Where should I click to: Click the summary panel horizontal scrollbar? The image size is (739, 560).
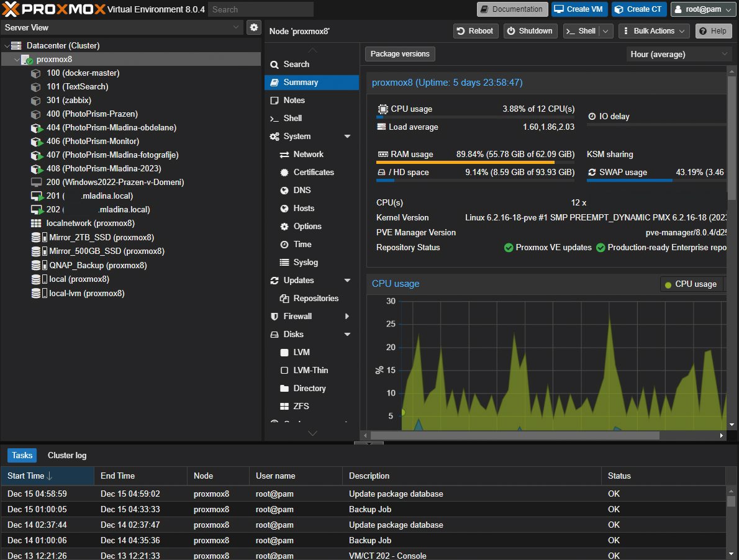coord(515,436)
